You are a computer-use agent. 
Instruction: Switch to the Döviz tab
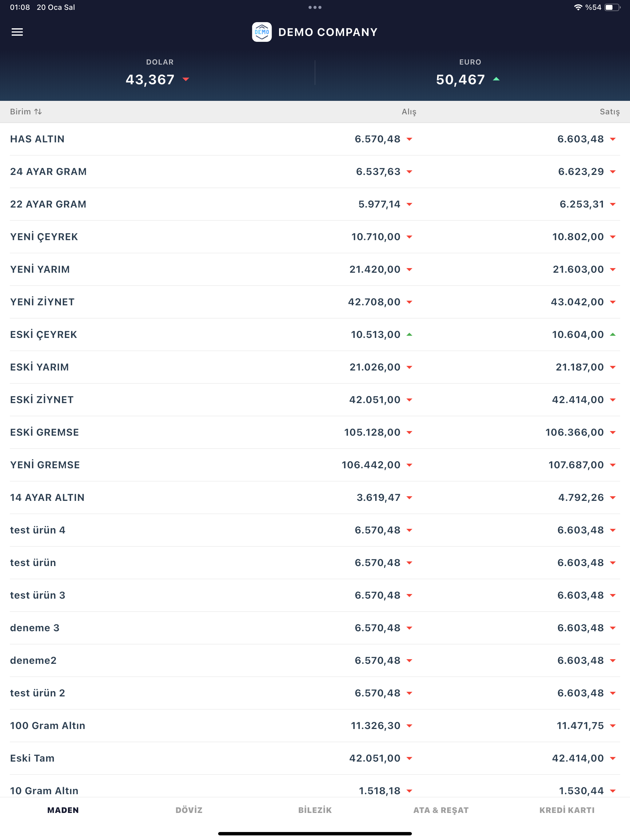click(x=189, y=810)
